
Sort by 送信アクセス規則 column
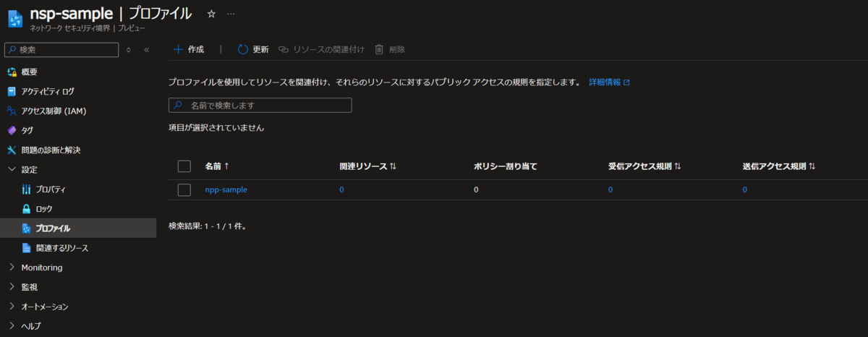pyautogui.click(x=779, y=166)
